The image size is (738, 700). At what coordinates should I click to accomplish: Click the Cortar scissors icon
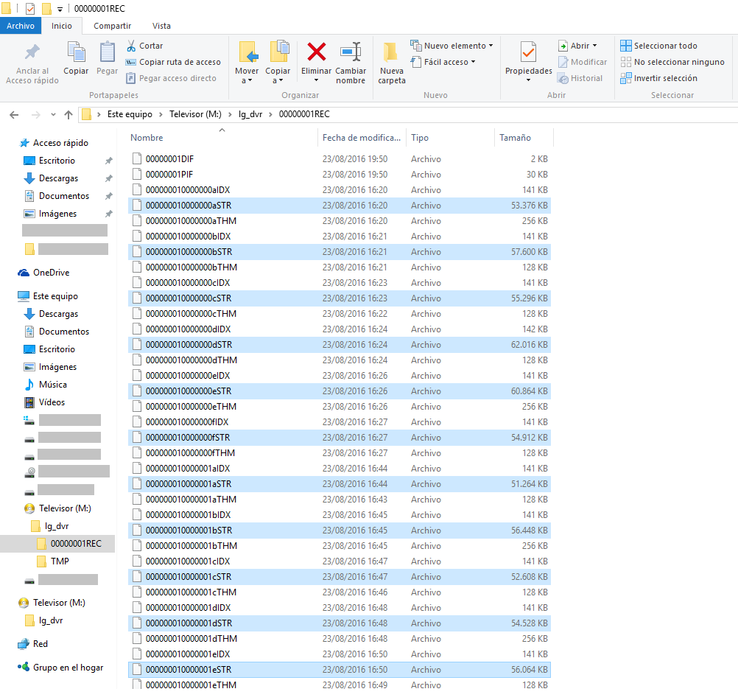(132, 46)
